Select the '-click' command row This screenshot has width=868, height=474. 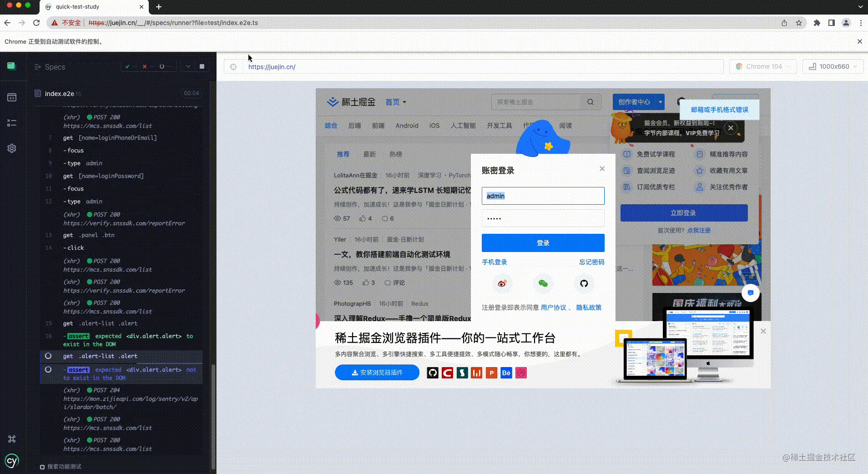(121, 248)
